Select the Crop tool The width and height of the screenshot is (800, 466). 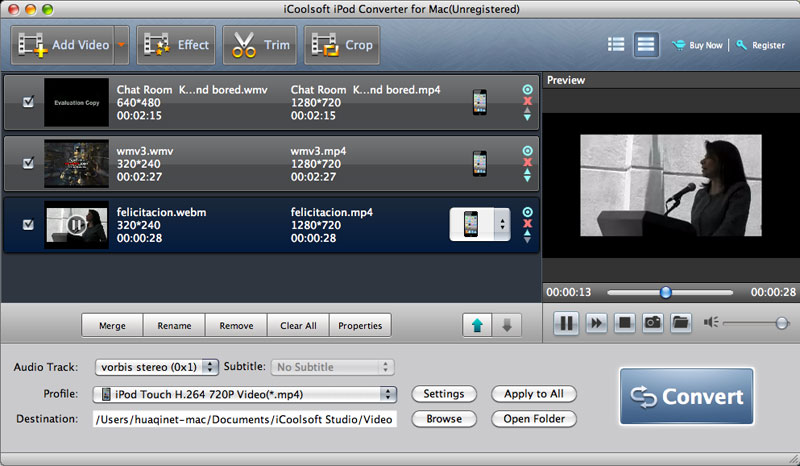[341, 45]
